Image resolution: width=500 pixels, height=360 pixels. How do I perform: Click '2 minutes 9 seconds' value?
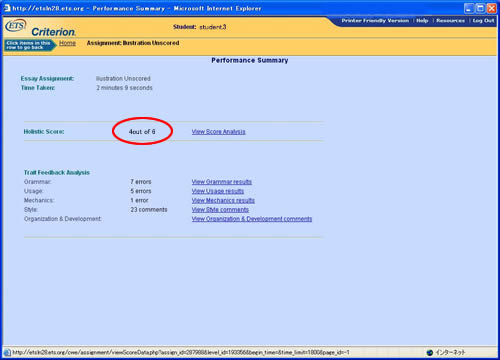[124, 88]
